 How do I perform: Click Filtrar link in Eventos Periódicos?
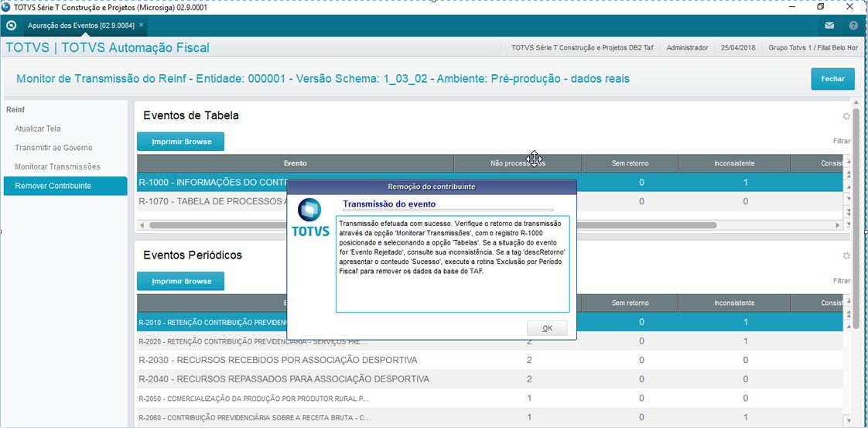click(x=842, y=281)
